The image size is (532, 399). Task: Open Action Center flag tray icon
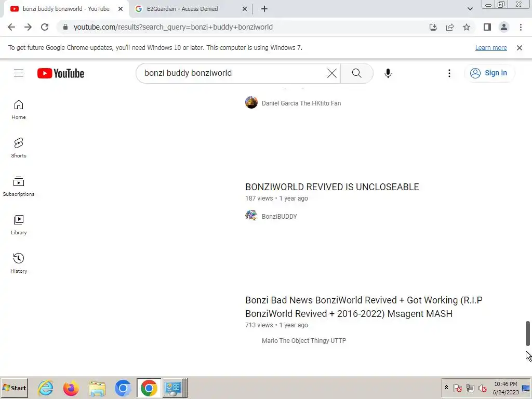coord(457,388)
